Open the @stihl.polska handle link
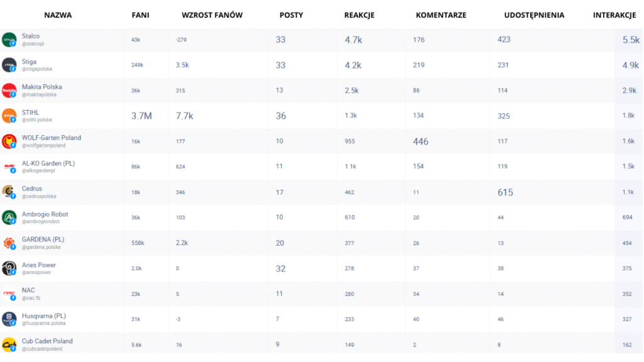 click(37, 120)
